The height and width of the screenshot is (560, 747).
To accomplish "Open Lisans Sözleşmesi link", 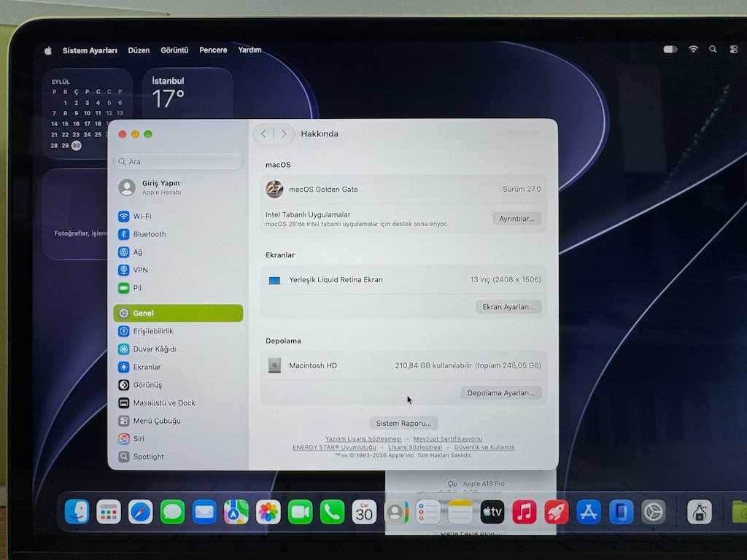I will [x=415, y=447].
